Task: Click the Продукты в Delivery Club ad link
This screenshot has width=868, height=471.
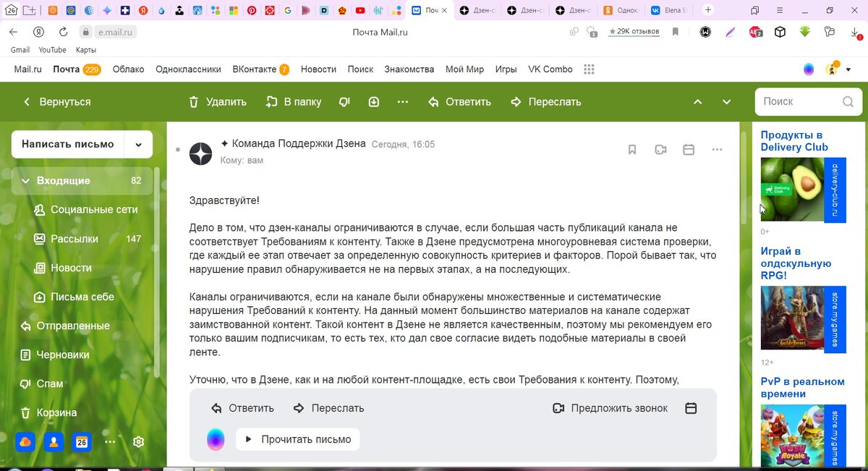Action: coord(794,141)
